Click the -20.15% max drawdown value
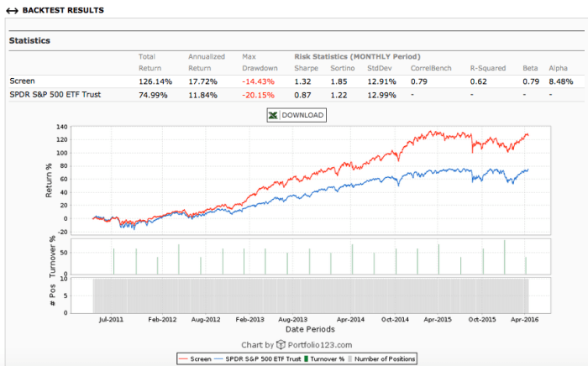 tap(258, 95)
